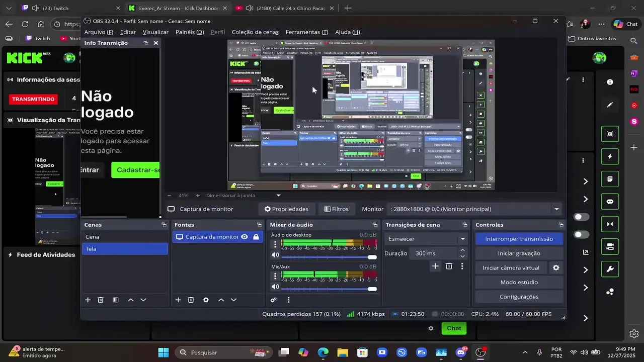Select the Cena scene in list

125,237
